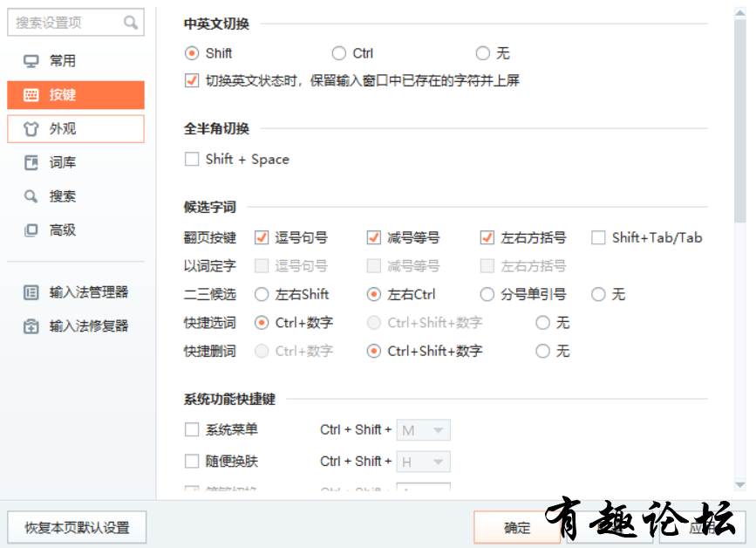Viewport: 756px width, 548px height.
Task: Select 无 for 中英文切换
Action: 482,53
